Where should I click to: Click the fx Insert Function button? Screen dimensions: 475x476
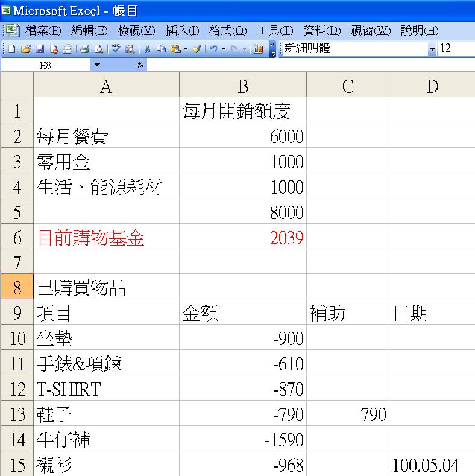(140, 65)
